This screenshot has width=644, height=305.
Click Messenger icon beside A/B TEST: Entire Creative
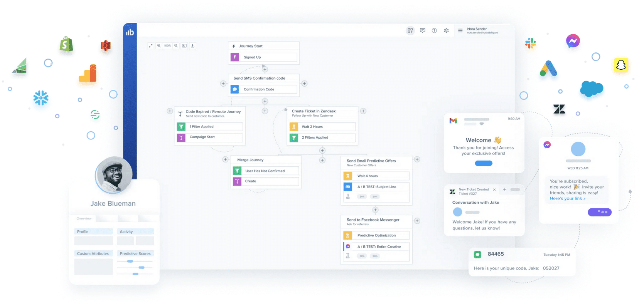click(x=348, y=246)
